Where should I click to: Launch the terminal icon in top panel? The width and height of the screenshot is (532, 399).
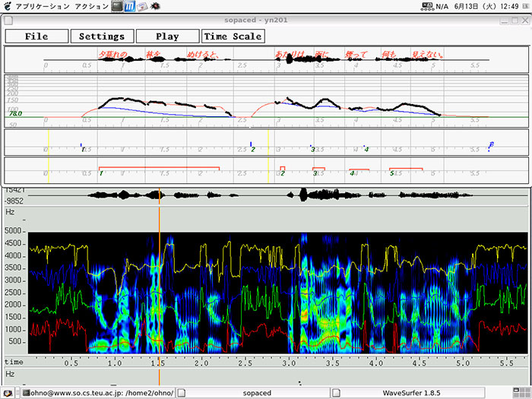(x=116, y=6)
